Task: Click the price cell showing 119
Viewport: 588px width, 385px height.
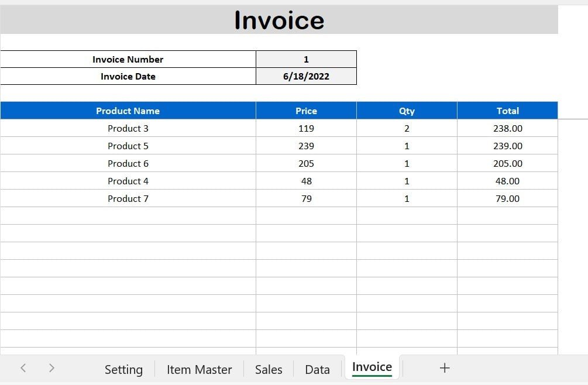Action: tap(307, 128)
